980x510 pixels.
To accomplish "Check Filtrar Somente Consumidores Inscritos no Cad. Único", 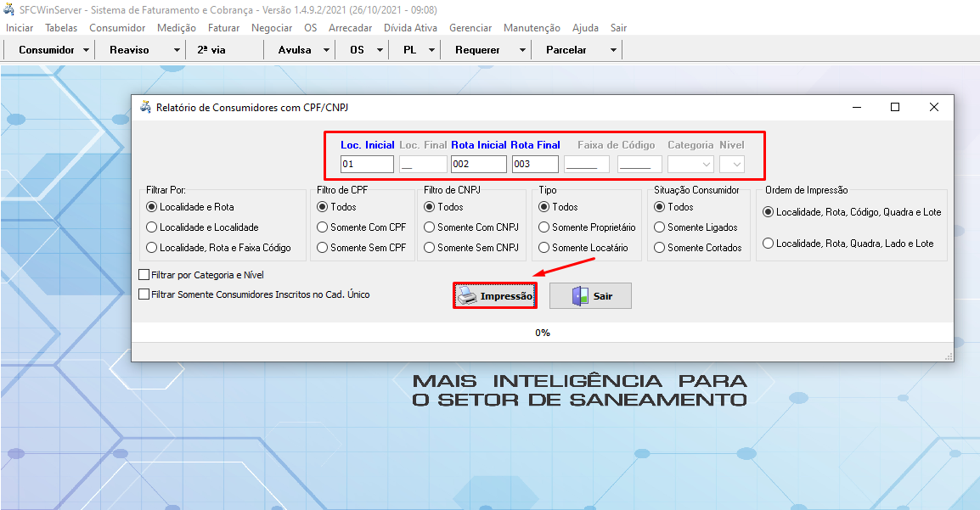I will pyautogui.click(x=144, y=294).
